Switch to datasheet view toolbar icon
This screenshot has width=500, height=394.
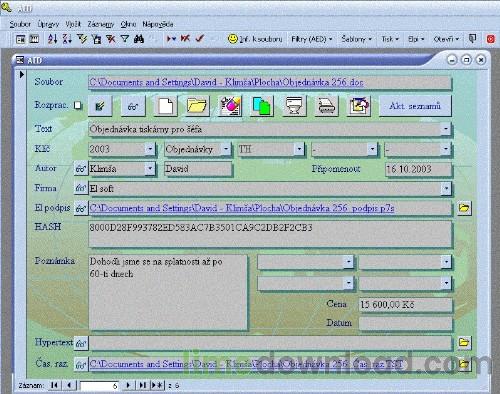pyautogui.click(x=34, y=39)
